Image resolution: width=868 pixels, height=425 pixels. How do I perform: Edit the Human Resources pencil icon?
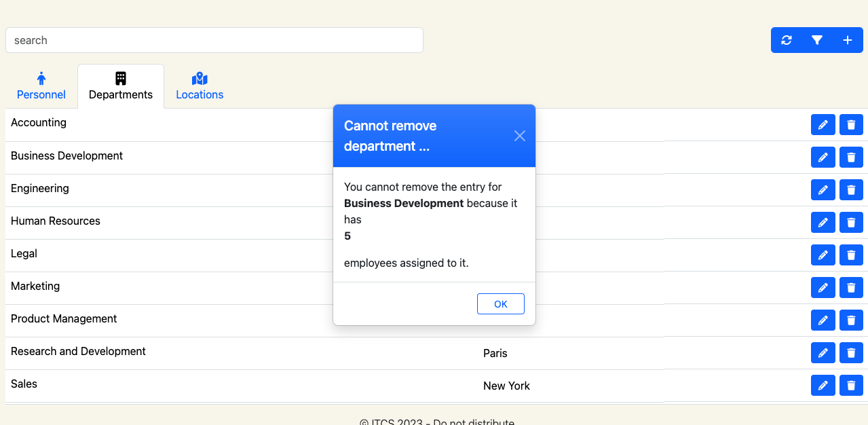pos(823,222)
